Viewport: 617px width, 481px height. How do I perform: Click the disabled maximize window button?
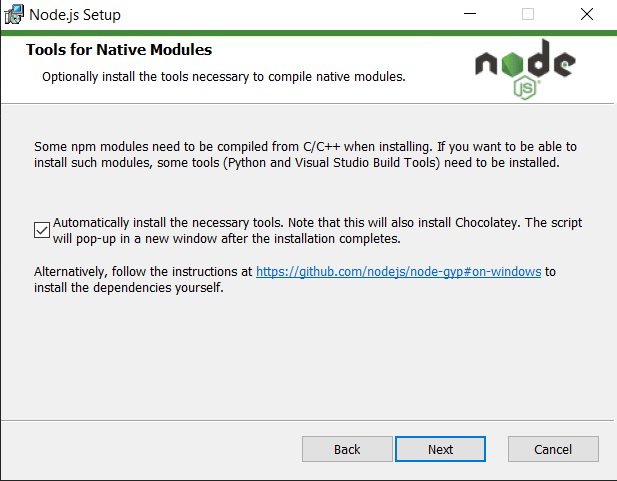point(528,14)
